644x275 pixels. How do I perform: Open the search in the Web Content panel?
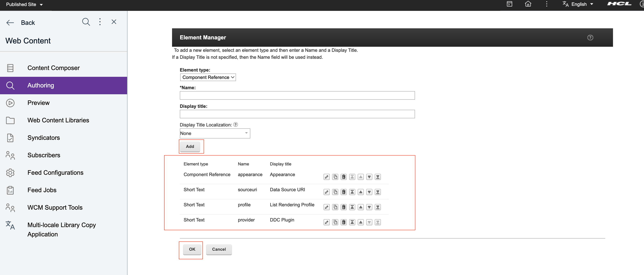point(86,22)
